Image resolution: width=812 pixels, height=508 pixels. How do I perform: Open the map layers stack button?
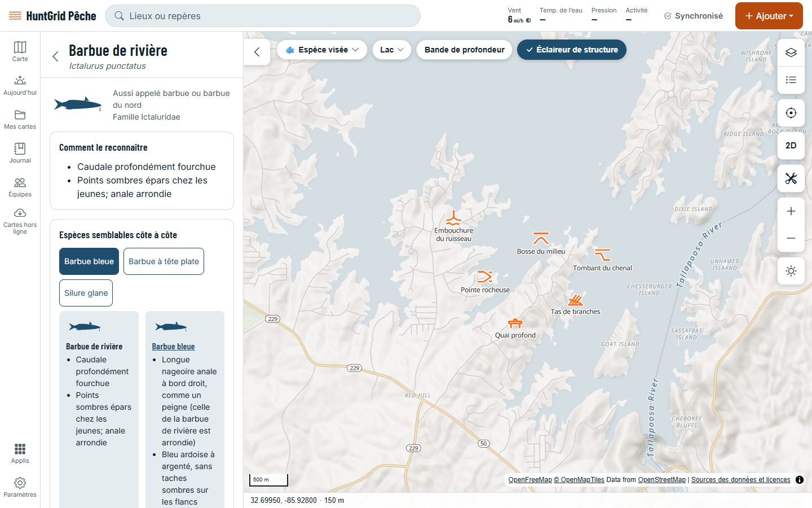tap(791, 52)
